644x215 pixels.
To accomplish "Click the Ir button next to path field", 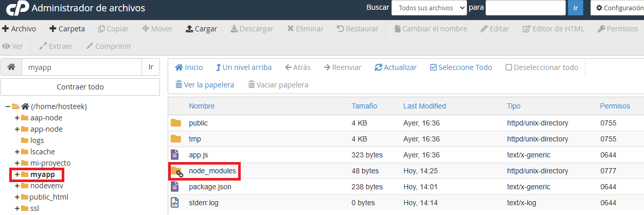I will [151, 67].
